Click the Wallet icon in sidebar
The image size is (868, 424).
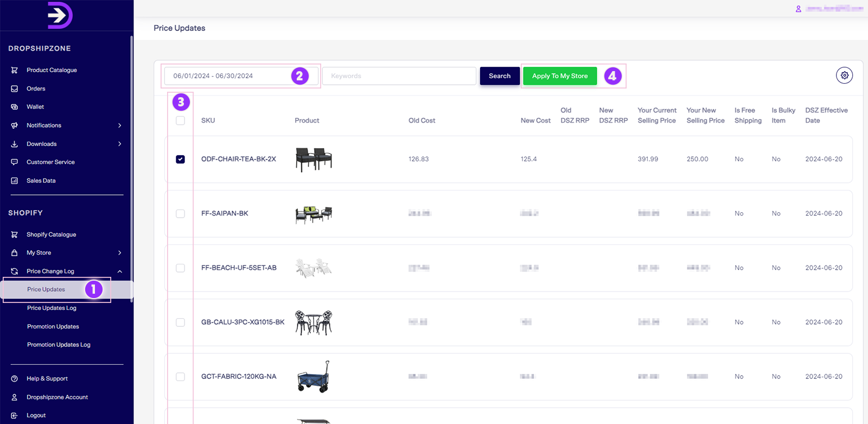(x=15, y=107)
